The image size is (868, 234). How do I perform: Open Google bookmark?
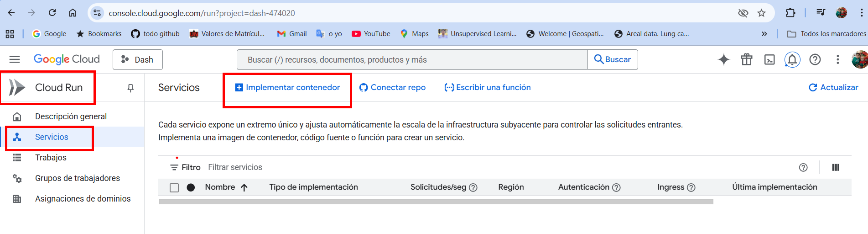(x=49, y=34)
